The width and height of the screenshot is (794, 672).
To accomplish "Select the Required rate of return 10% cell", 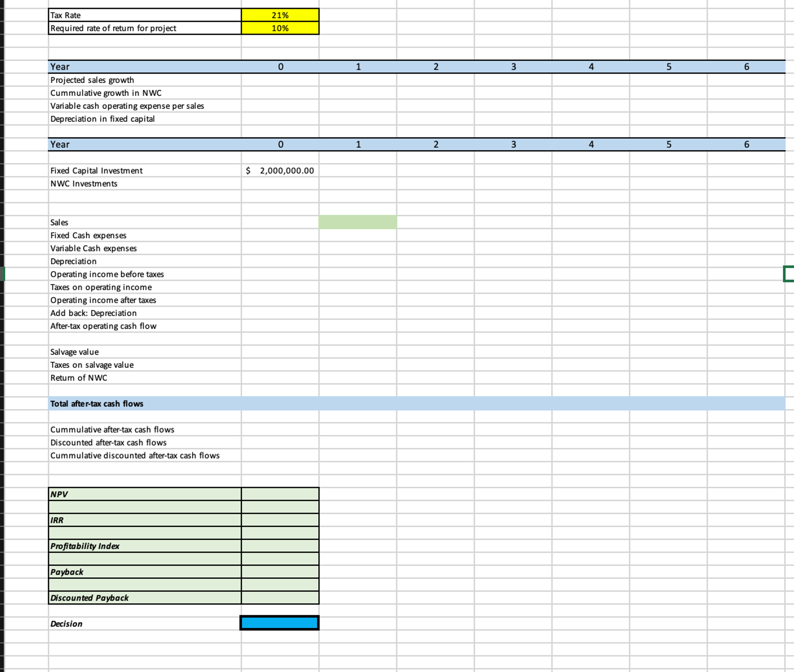I will 280,28.
